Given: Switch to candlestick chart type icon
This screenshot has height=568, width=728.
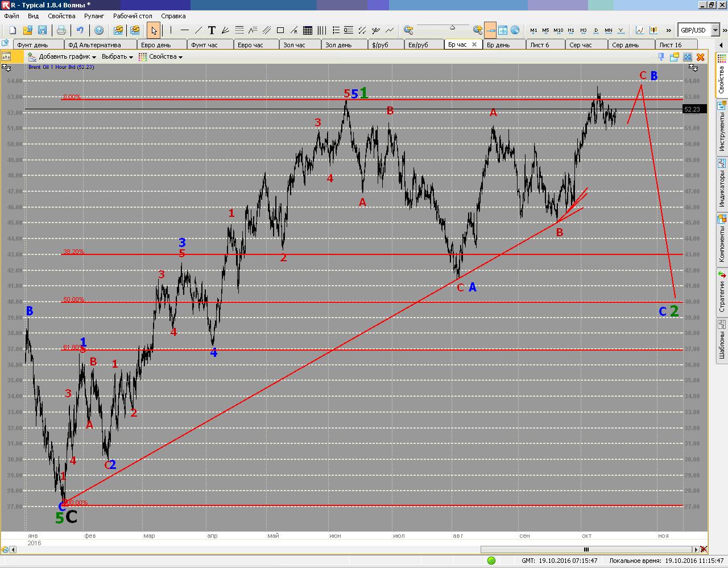Looking at the screenshot, I should (654, 30).
